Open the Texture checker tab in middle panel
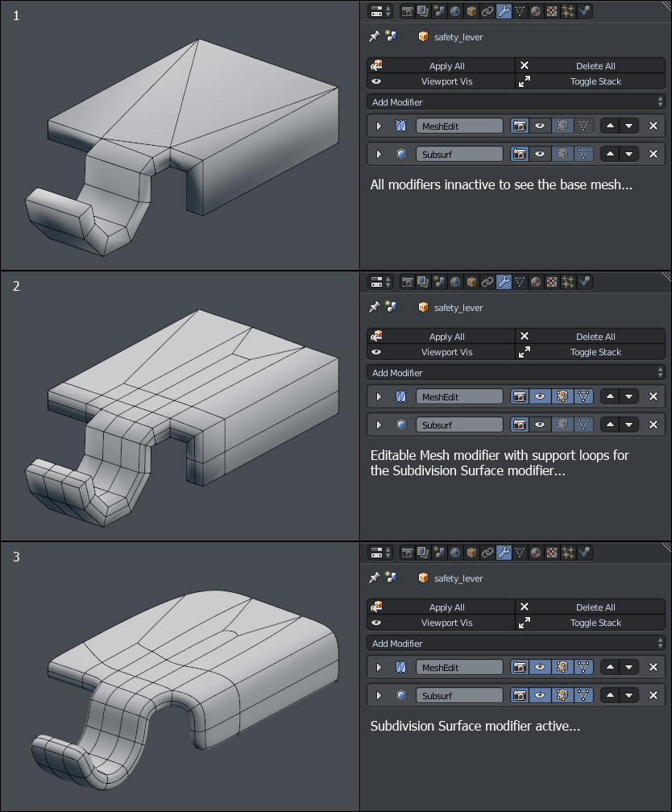The image size is (672, 812). (x=552, y=282)
